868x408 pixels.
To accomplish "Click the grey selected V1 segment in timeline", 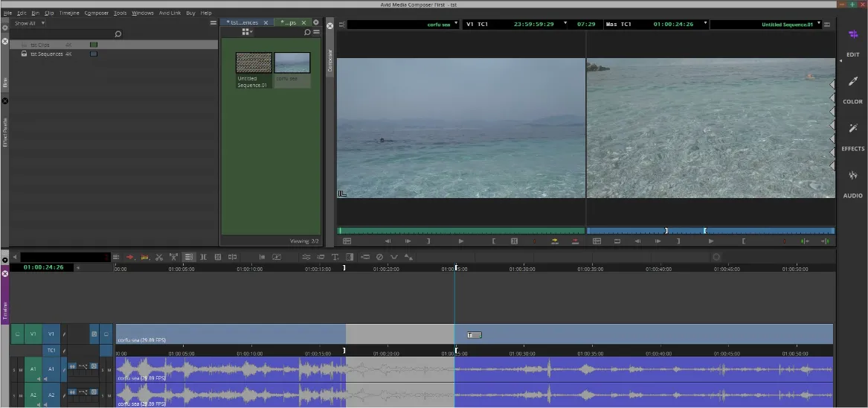I will (399, 334).
